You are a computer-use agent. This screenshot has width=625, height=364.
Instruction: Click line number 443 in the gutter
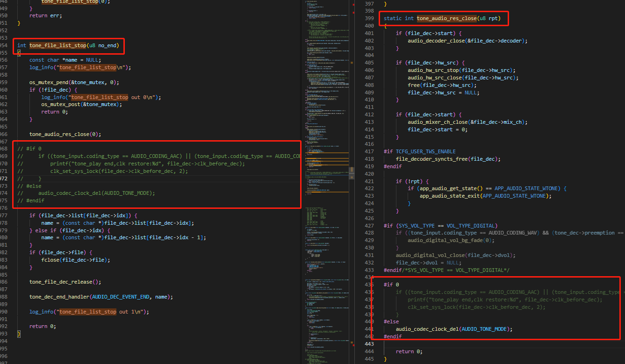point(369,344)
